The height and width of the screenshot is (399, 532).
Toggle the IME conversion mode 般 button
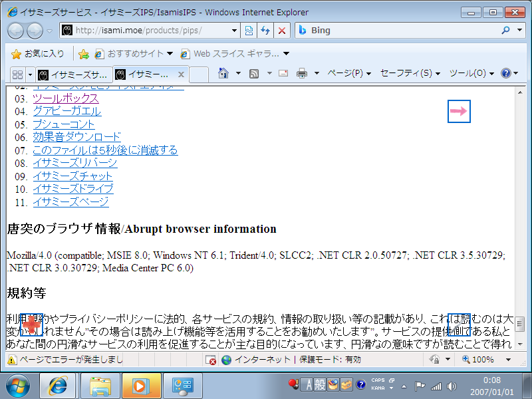(320, 385)
